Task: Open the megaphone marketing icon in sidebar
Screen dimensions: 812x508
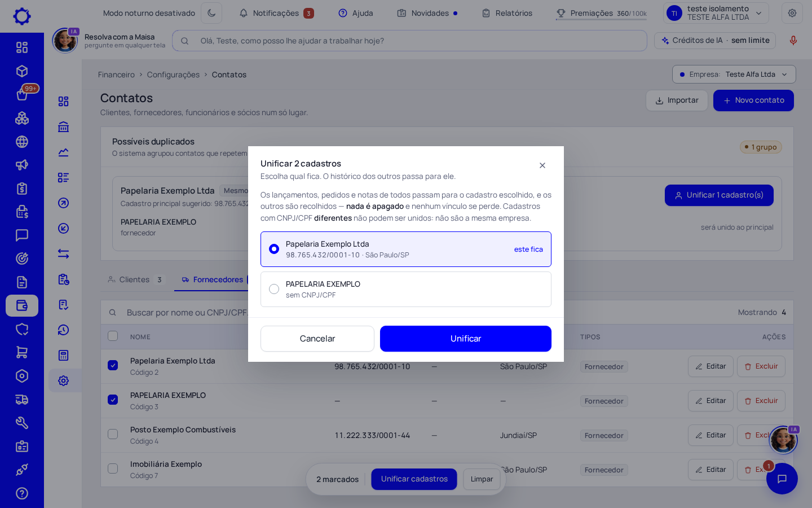Action: tap(22, 165)
